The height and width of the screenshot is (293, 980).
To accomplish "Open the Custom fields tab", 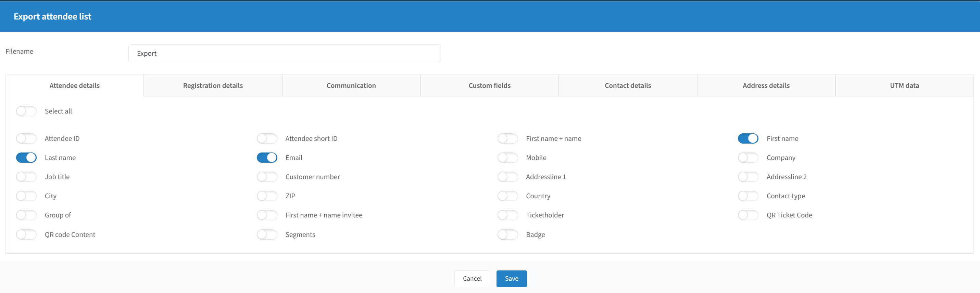I will point(490,85).
